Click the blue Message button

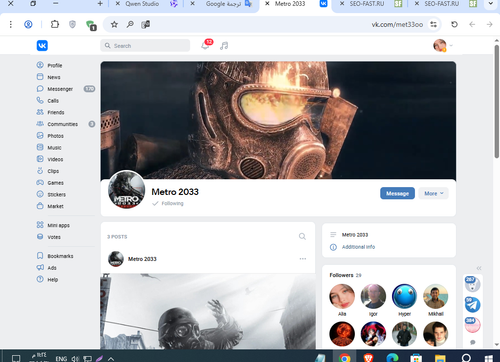[x=397, y=193]
